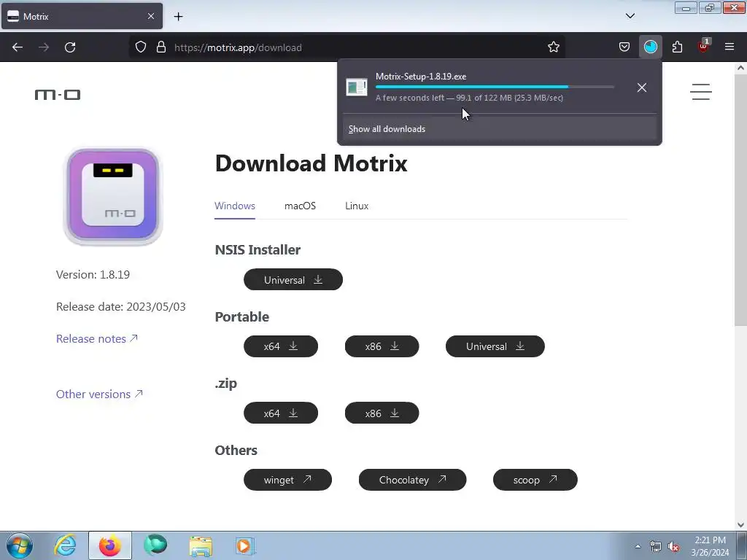Select the Windows platform tab
The width and height of the screenshot is (747, 560).
(235, 206)
